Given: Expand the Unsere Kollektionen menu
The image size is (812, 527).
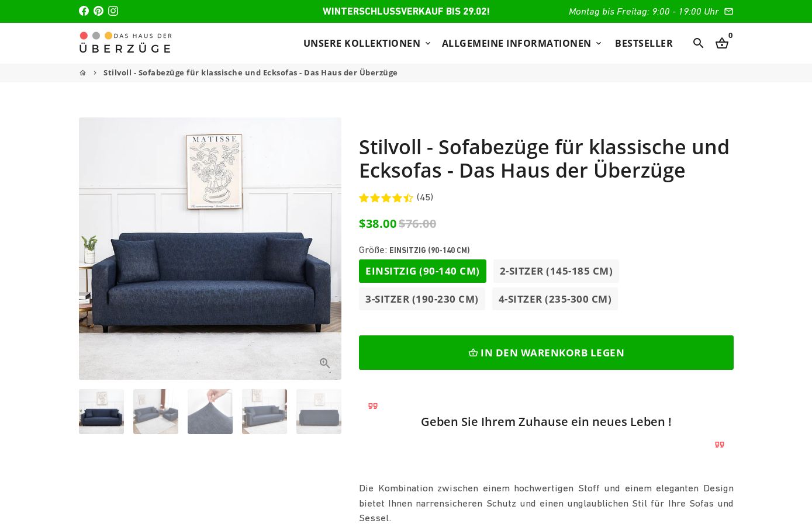Looking at the screenshot, I should (x=367, y=43).
